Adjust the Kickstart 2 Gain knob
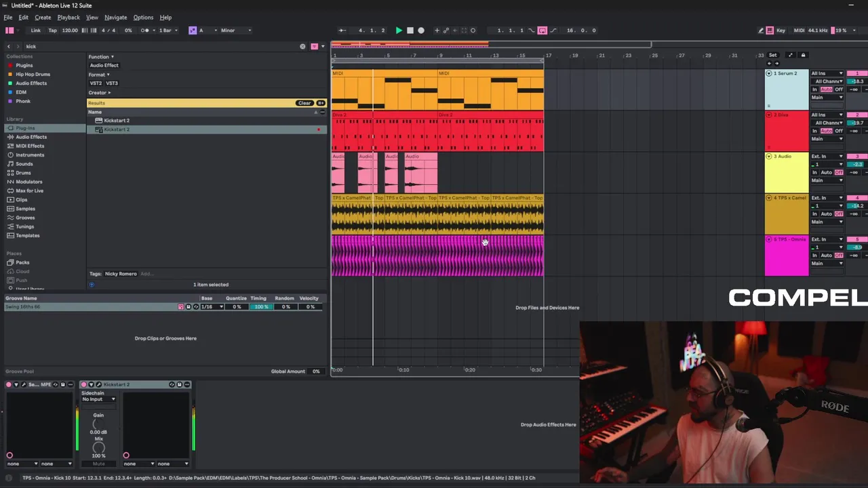 point(98,424)
